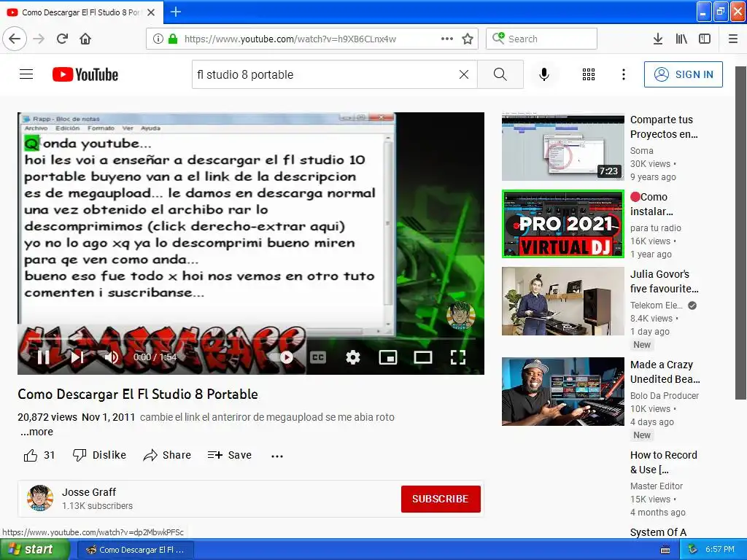
Task: Open the Windows start menu
Action: [34, 550]
